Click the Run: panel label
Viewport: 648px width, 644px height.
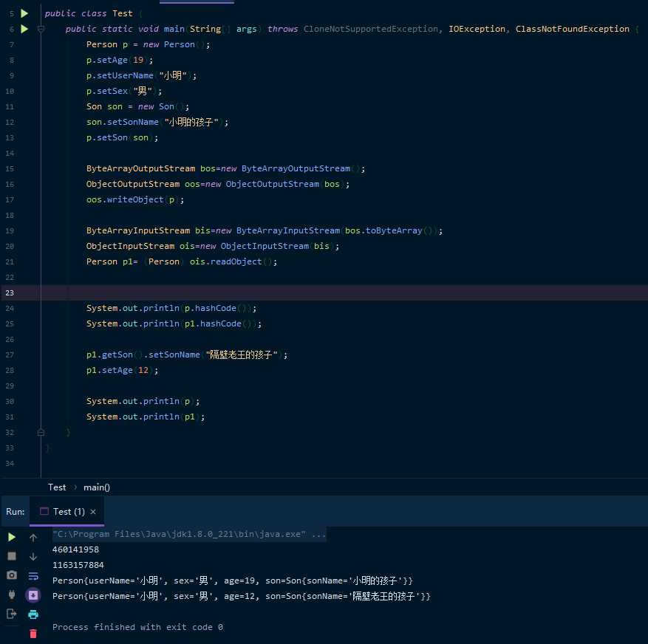pos(16,511)
